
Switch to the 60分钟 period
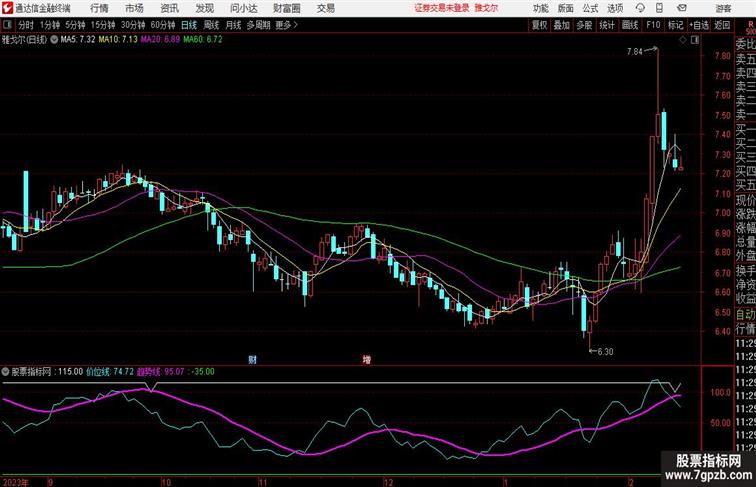[163, 25]
